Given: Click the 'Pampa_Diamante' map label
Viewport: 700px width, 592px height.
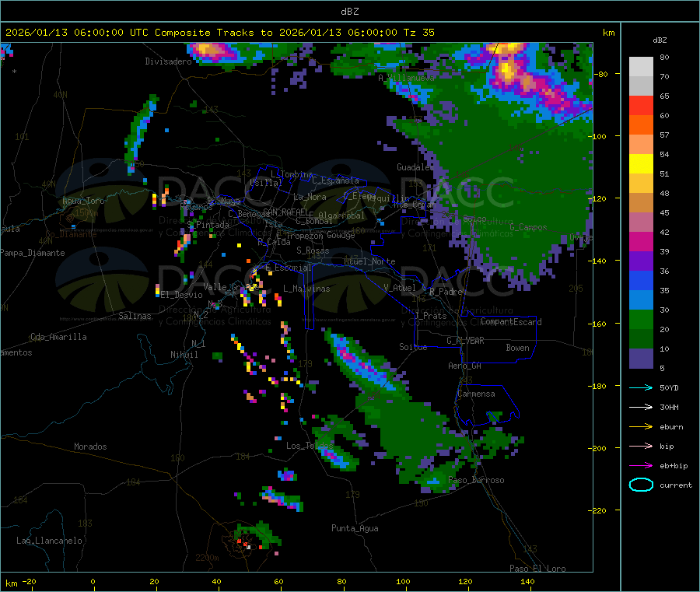Looking at the screenshot, I should 32,253.
